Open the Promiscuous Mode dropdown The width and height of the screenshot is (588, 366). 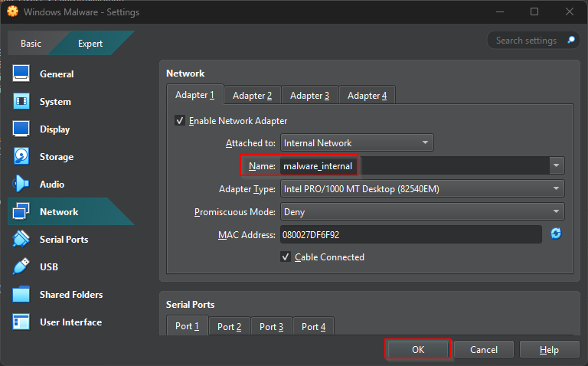click(x=422, y=212)
